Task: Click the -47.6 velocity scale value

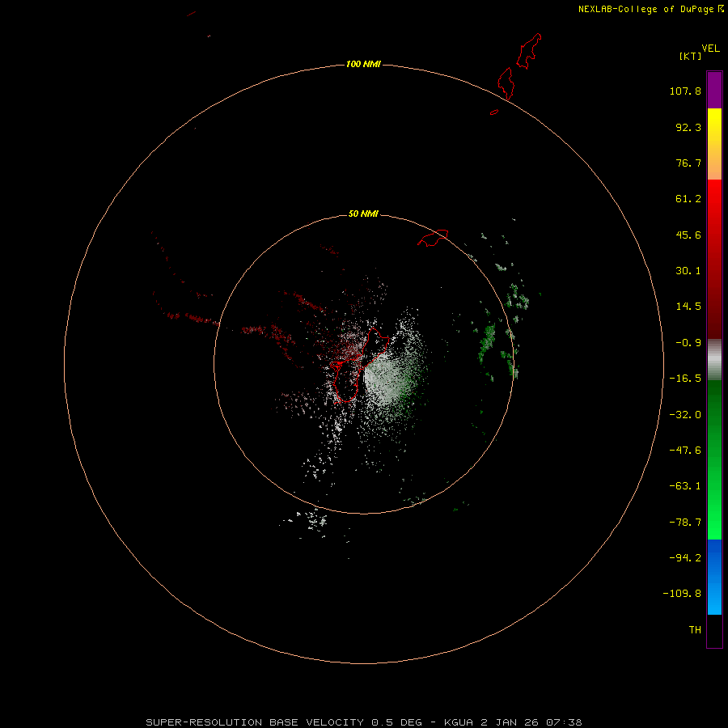Action: point(685,451)
